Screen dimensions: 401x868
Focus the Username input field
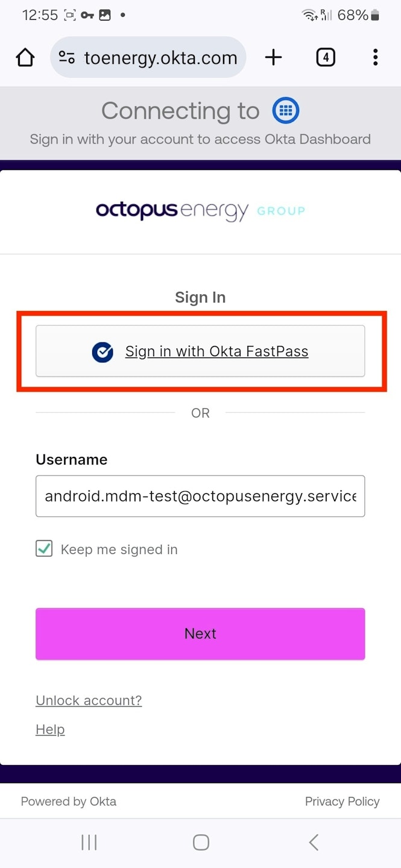pyautogui.click(x=200, y=496)
